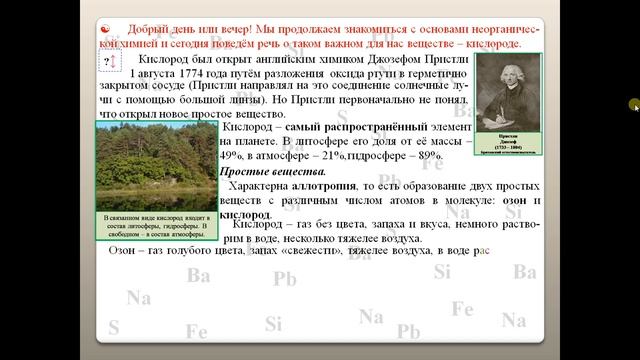Click the caption under Priestley's portrait
Screen dimensions: 640x360
point(508,144)
